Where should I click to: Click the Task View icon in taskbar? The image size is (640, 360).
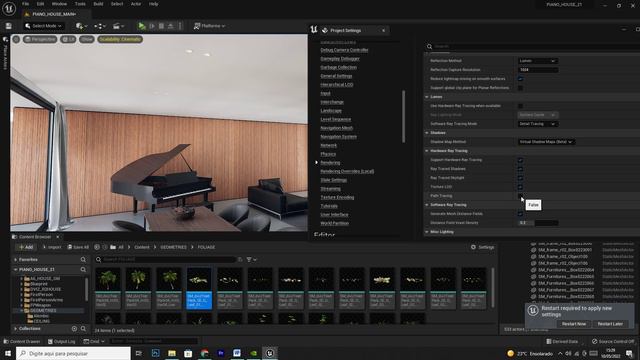tap(139, 353)
